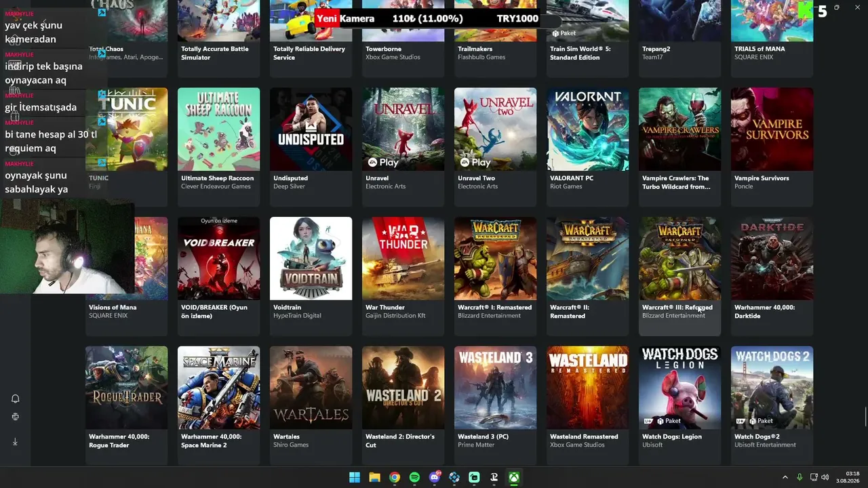Click the 'Trailmakers' game title
868x488 pixels.
477,49
